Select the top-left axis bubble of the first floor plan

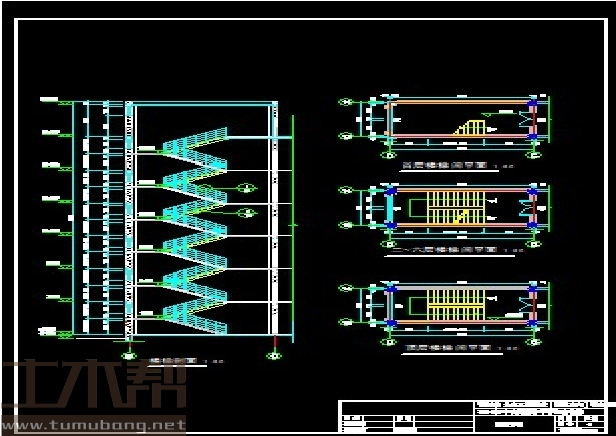pyautogui.click(x=346, y=101)
